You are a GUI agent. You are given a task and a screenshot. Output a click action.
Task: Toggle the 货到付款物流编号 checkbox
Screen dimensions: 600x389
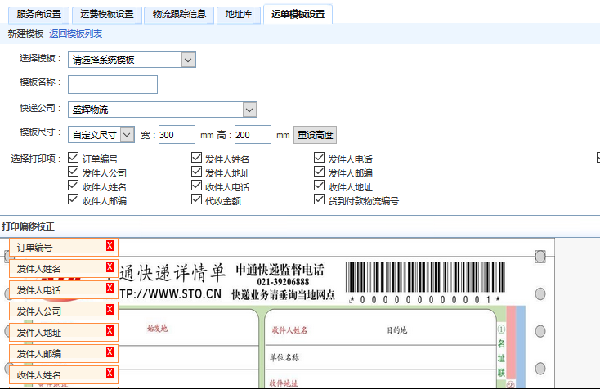pos(320,199)
